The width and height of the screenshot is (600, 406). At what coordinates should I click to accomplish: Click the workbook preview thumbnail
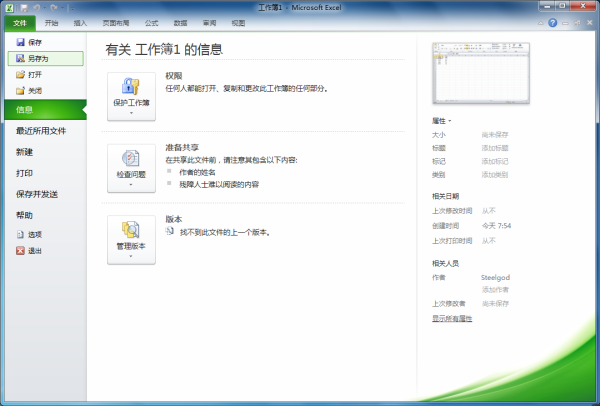481,73
